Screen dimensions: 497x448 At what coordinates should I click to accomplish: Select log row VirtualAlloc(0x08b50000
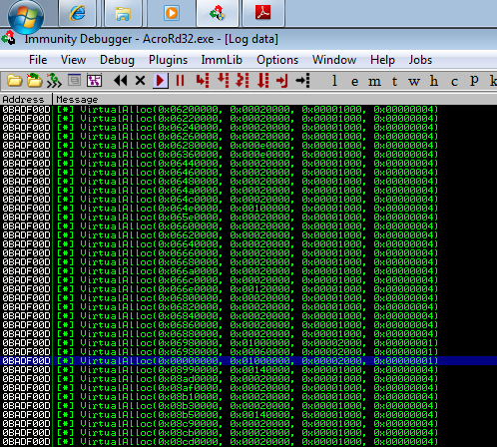pyautogui.click(x=248, y=415)
